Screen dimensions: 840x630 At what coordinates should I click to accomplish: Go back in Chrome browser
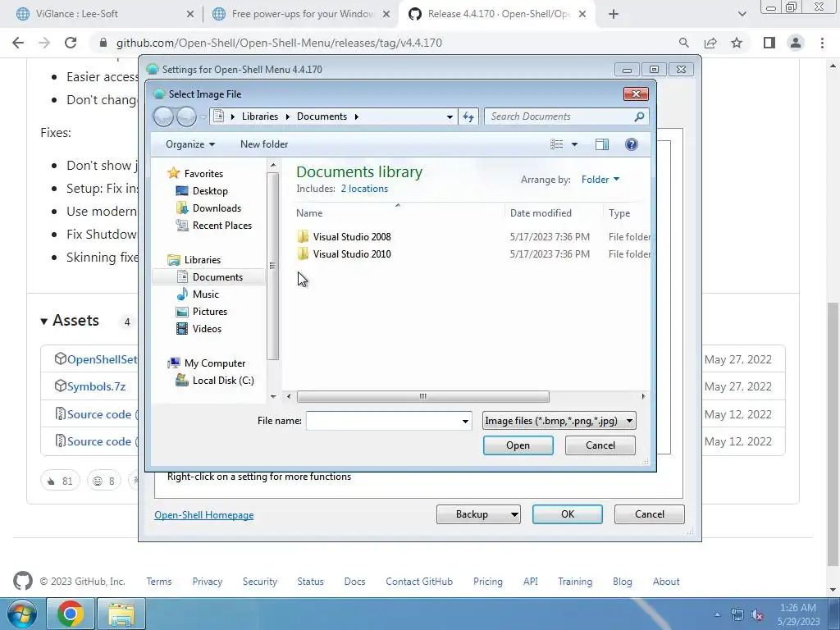coord(18,43)
